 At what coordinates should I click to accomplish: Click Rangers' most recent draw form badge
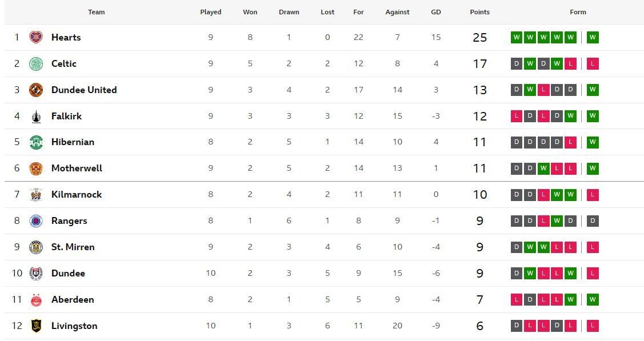593,221
